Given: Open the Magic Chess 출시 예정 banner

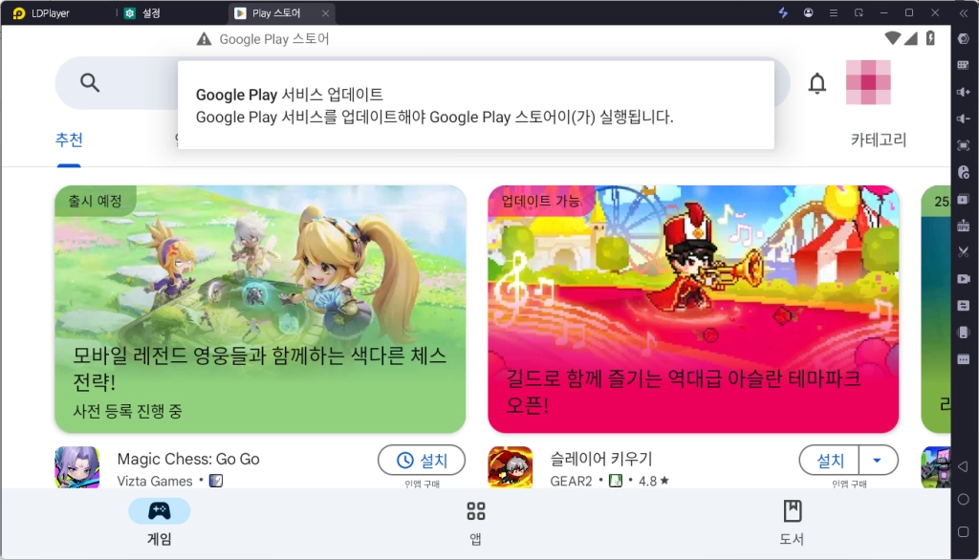Looking at the screenshot, I should (260, 309).
